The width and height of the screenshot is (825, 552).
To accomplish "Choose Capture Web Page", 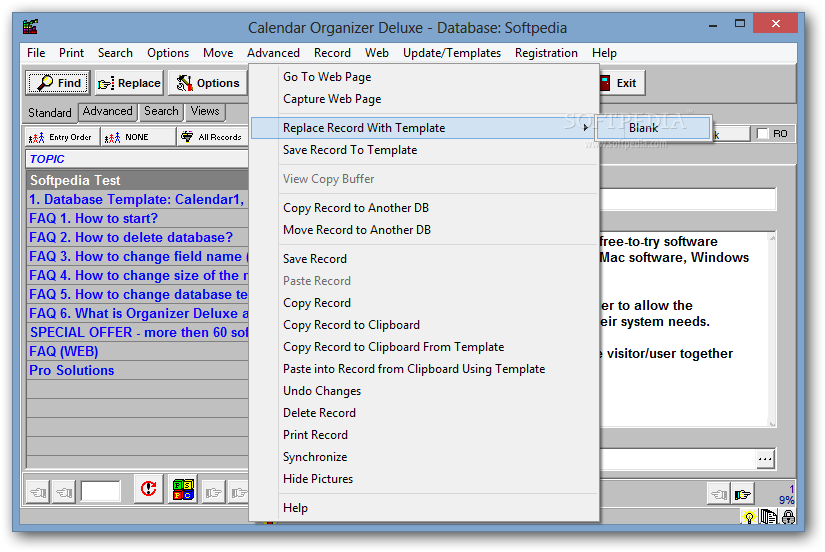I will pos(424,99).
